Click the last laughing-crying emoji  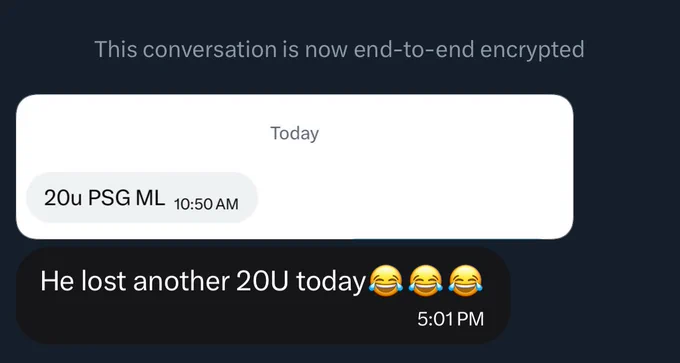point(465,281)
